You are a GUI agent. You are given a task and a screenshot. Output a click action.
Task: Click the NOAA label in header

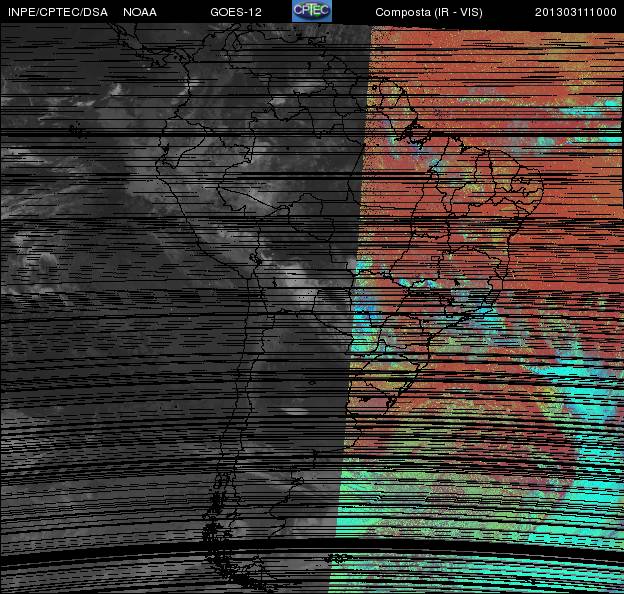(x=140, y=12)
